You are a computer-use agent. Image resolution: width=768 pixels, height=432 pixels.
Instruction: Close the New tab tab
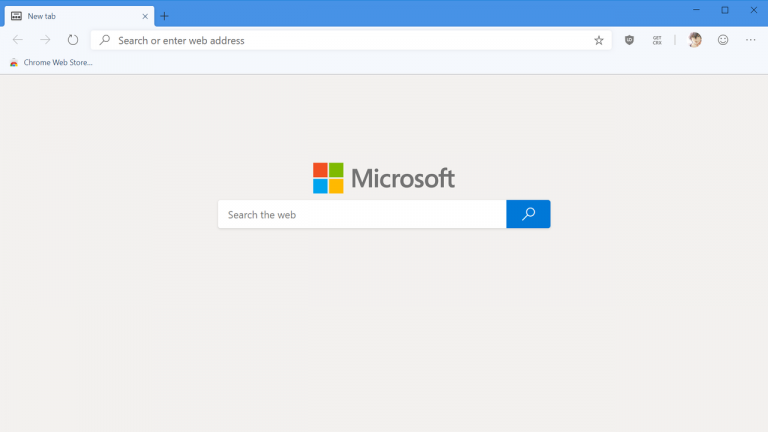click(x=145, y=16)
